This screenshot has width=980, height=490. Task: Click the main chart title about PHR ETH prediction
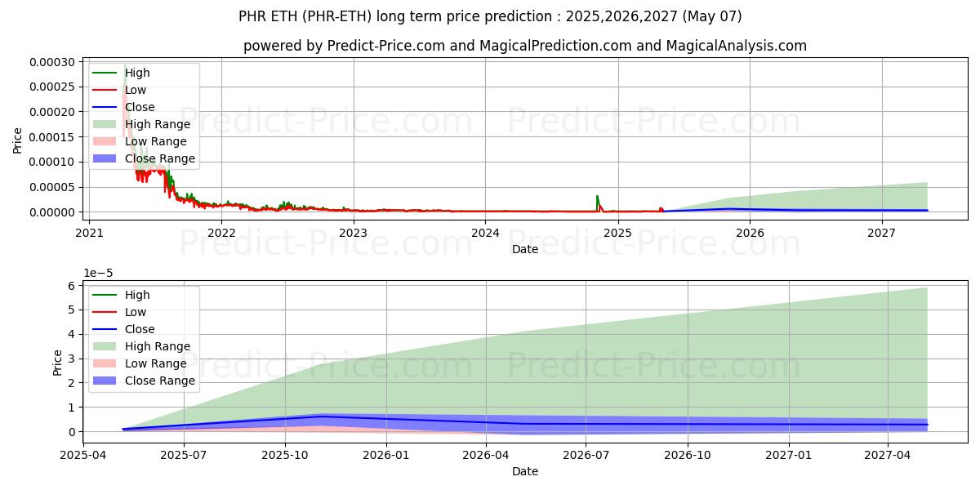tap(490, 16)
